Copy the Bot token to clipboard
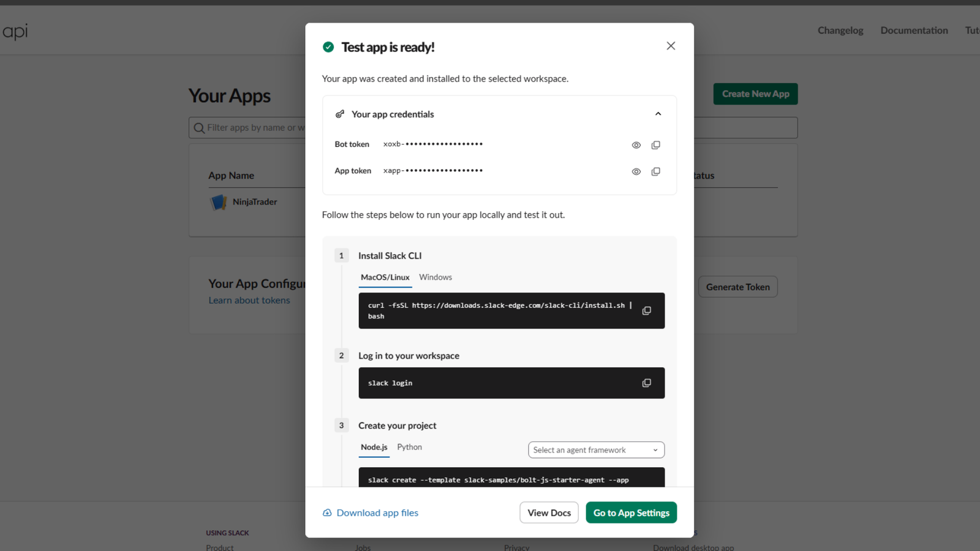Screen dimensions: 980x551 655,145
